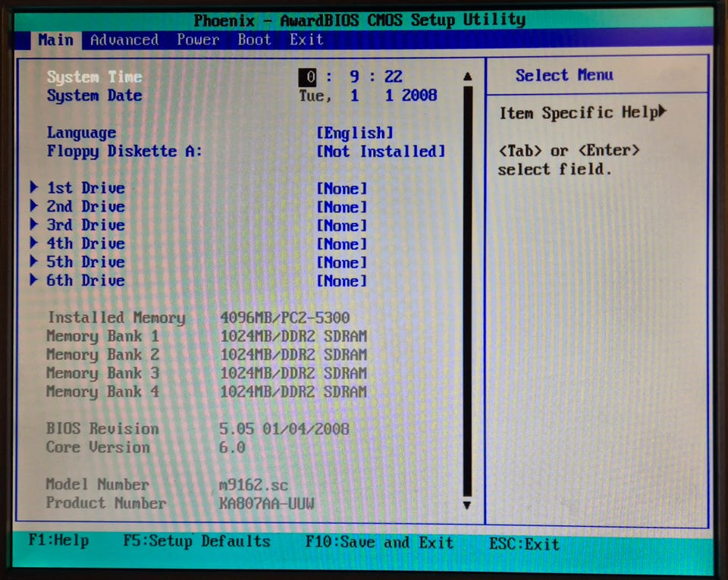The image size is (728, 580).
Task: Click the Memory Bank 3 value 1024MB/DDR2 SDRAM
Action: click(x=293, y=373)
